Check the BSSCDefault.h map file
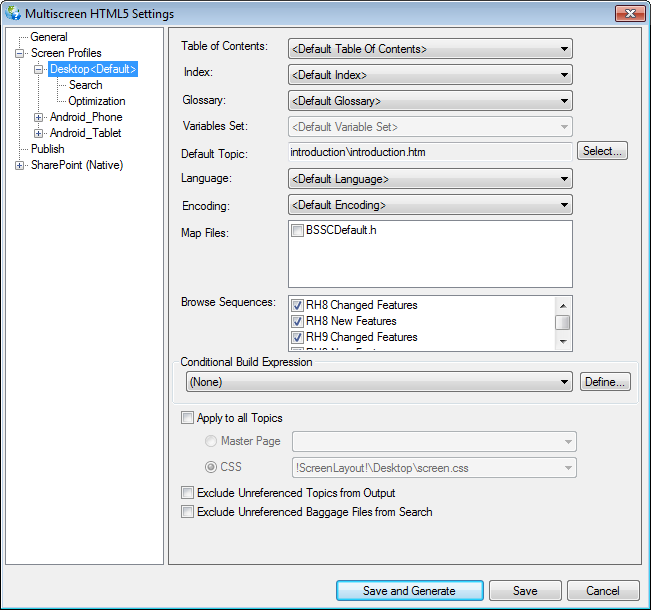This screenshot has height=610, width=651. coord(297,231)
